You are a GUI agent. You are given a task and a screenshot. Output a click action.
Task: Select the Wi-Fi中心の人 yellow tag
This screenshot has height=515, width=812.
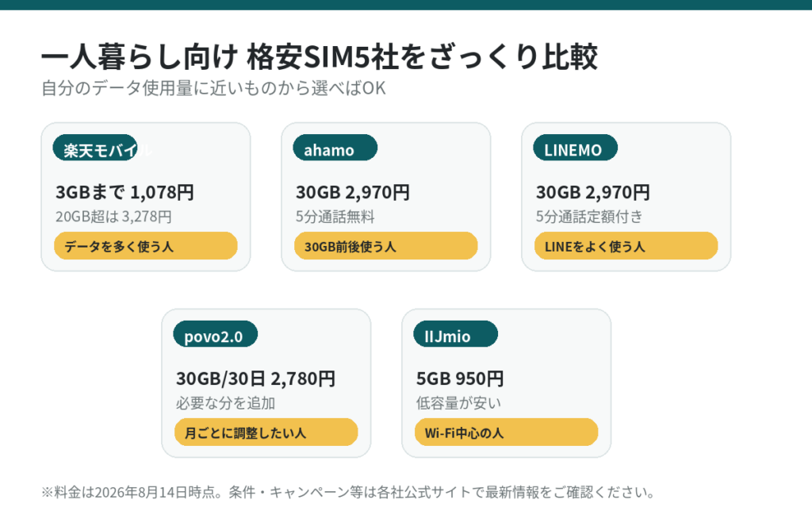[507, 432]
